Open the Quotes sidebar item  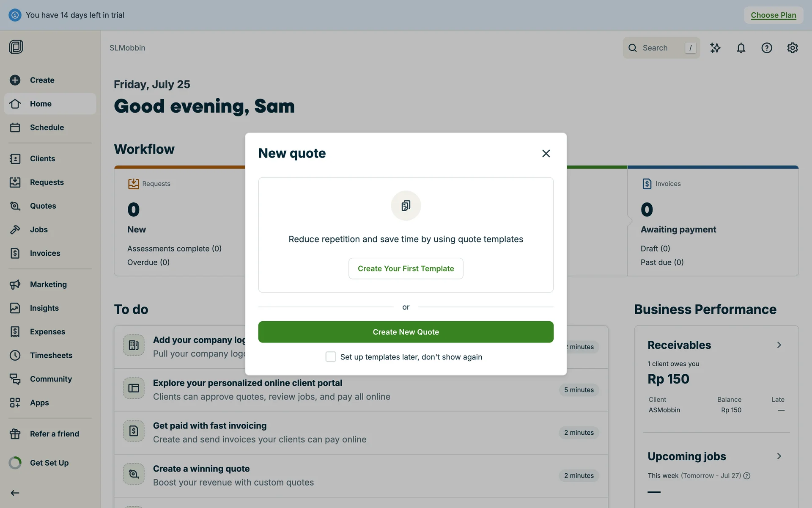tap(43, 206)
